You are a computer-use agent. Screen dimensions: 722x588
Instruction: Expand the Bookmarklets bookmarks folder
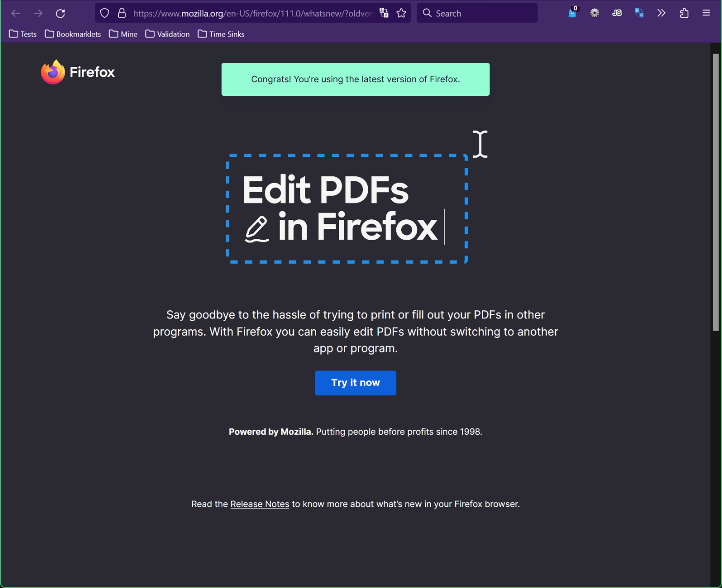73,34
